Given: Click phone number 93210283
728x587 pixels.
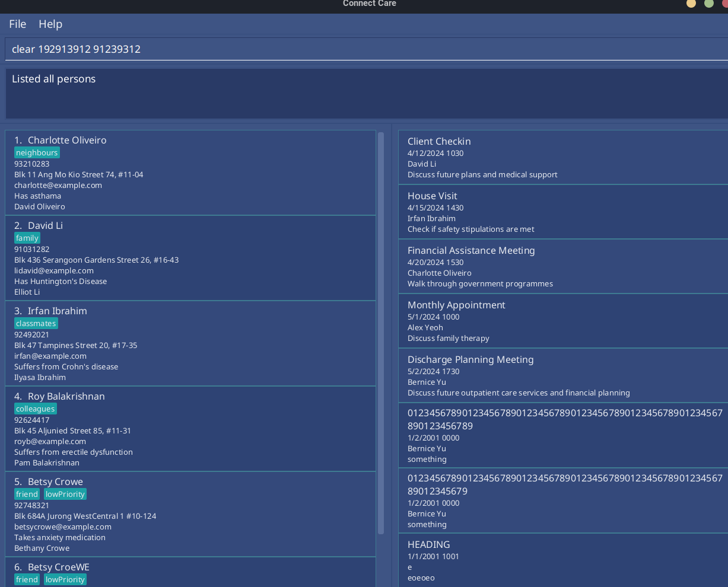Looking at the screenshot, I should [x=32, y=164].
